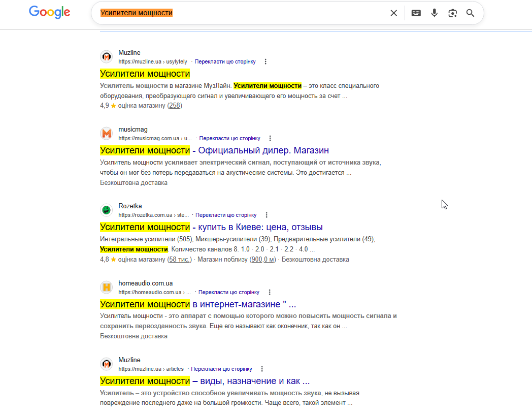Open more options for Muzline usylytely result
Screen dimensions: 532x414
(x=265, y=61)
